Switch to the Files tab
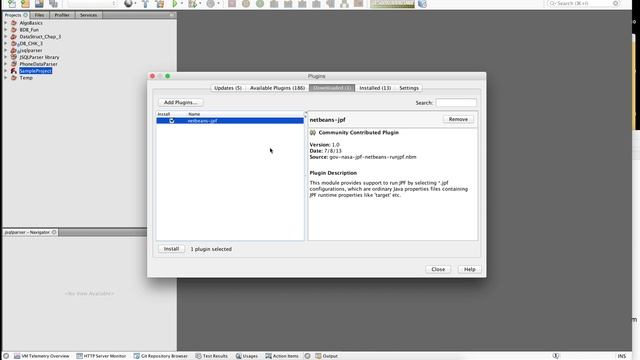Viewport: 640px width, 360px height. 39,15
